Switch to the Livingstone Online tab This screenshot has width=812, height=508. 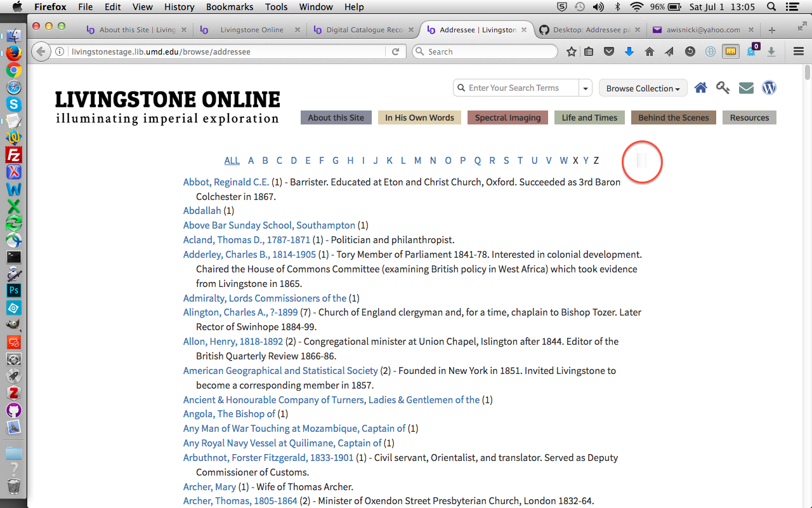coord(251,30)
